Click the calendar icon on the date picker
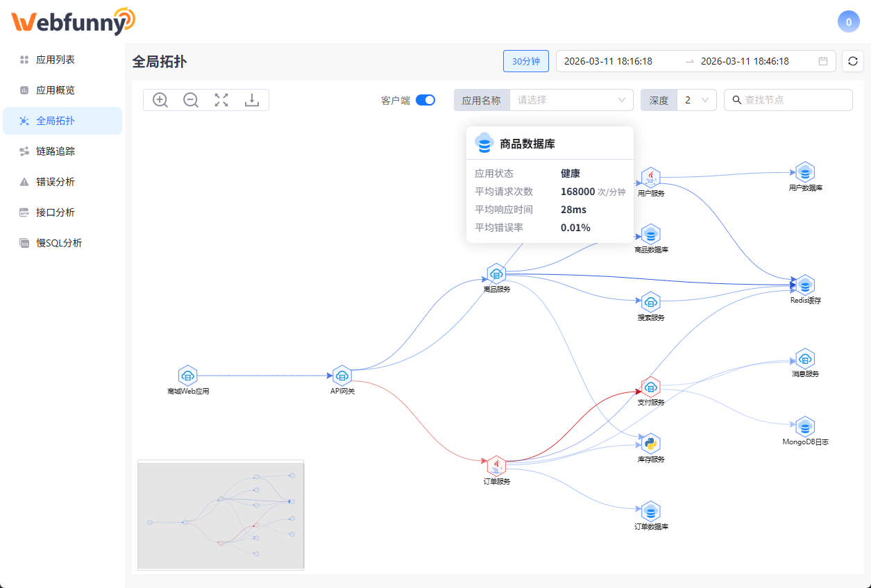 823,61
